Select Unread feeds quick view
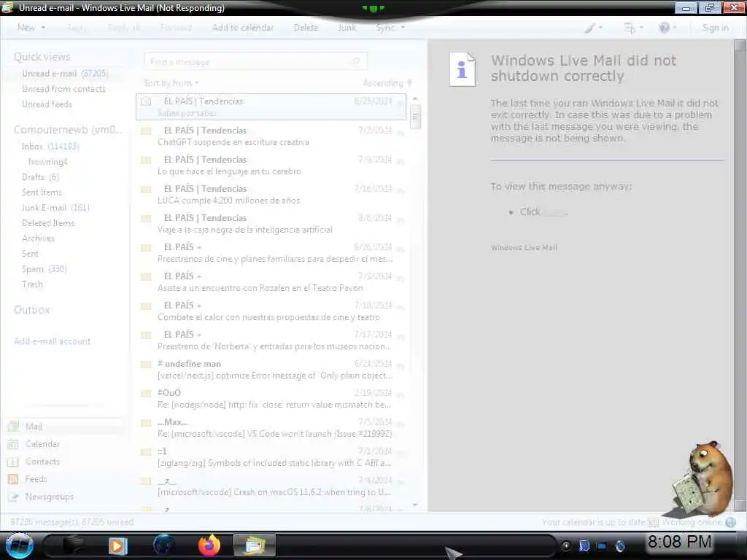 (x=47, y=104)
